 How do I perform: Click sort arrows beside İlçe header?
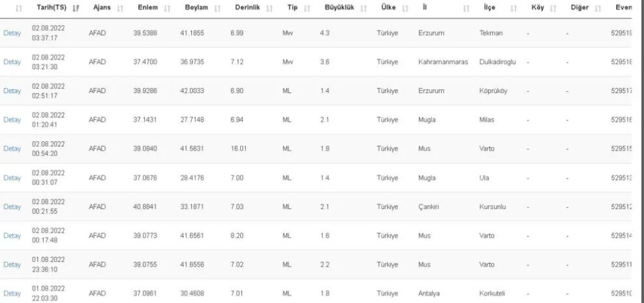[514, 8]
